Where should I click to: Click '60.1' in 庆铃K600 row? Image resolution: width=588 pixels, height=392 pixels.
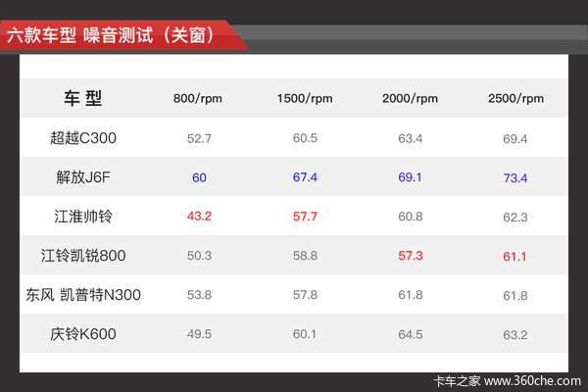305,334
